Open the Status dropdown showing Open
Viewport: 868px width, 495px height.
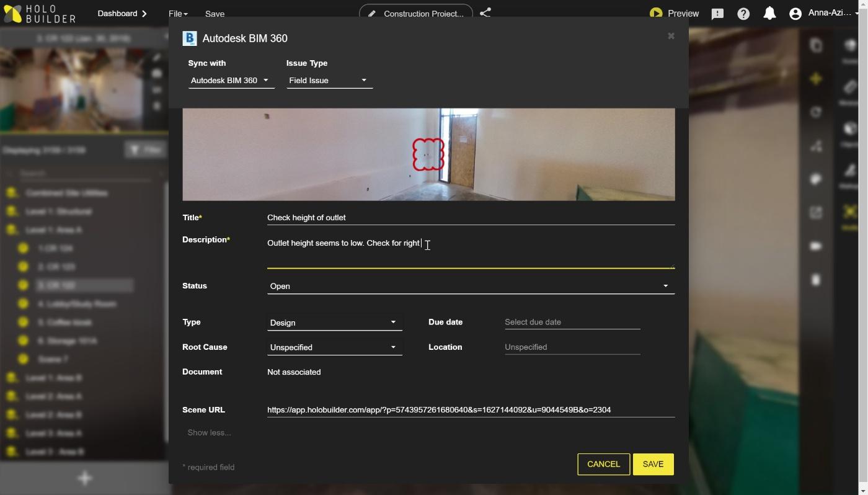(x=471, y=286)
